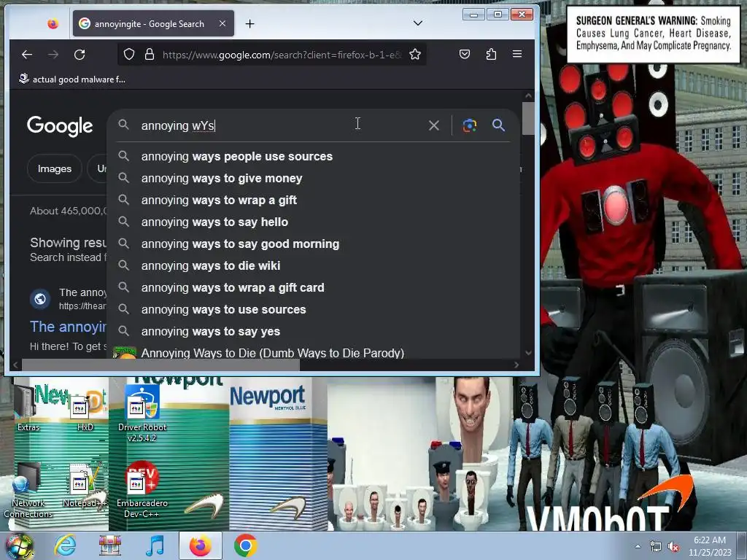
Task: Click the scroll right arrow at page bottom
Action: 516,365
